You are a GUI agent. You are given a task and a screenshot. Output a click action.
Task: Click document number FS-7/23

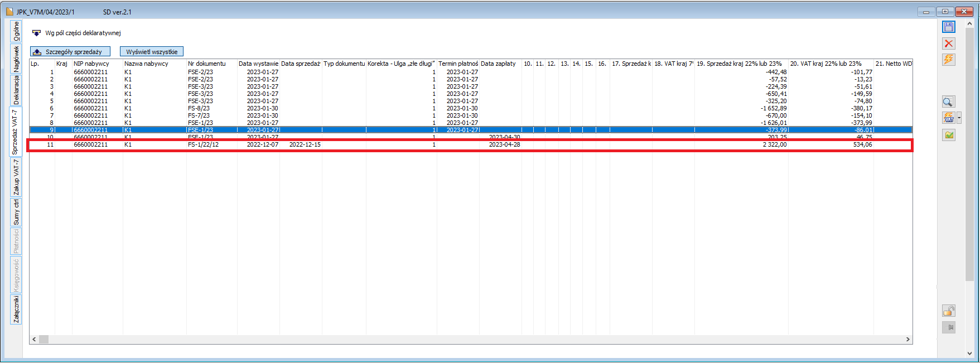199,115
